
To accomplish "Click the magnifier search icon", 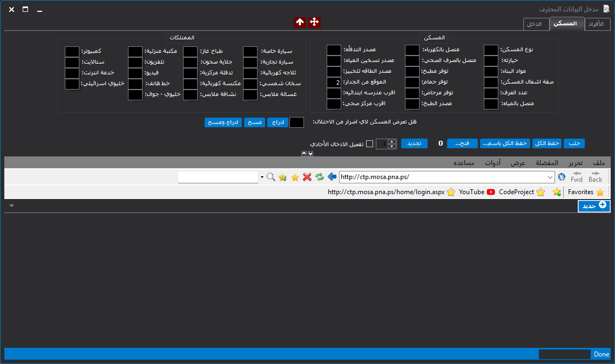I will [x=271, y=177].
